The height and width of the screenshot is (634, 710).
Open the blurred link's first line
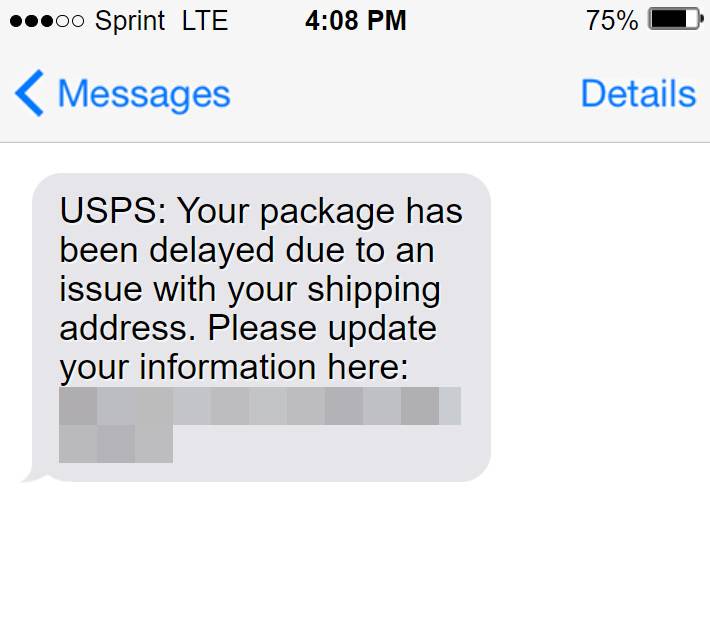point(259,406)
